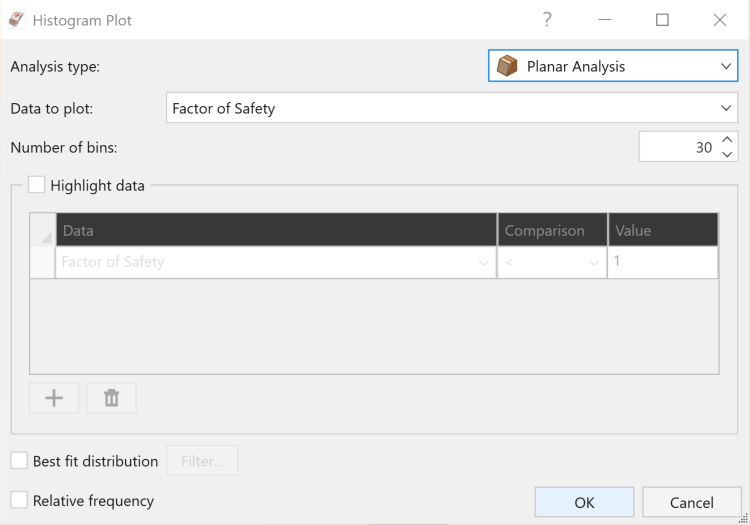The image size is (750, 525).
Task: Enable the Highlight data checkbox
Action: pyautogui.click(x=36, y=185)
